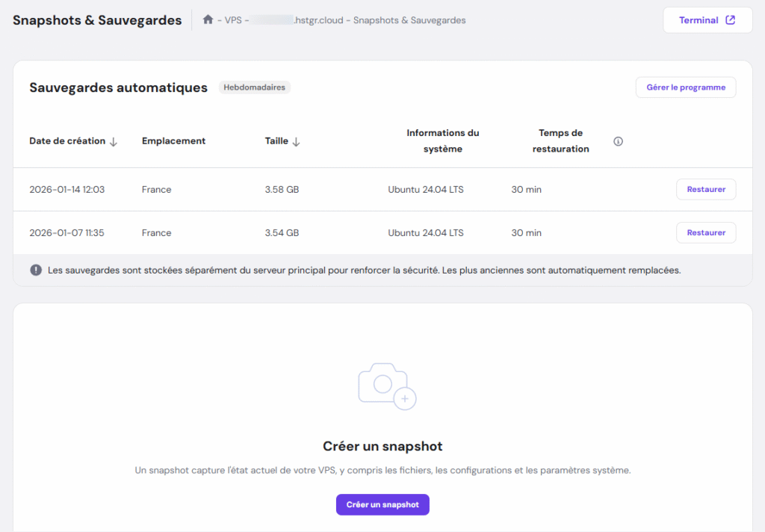Click the sort arrow beside Date de création
The image size is (765, 532).
(114, 141)
